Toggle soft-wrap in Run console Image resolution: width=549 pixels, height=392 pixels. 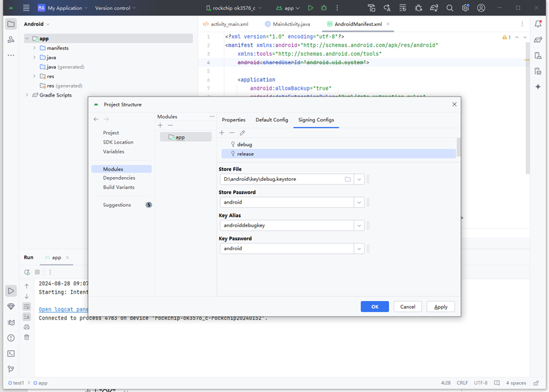click(x=27, y=307)
